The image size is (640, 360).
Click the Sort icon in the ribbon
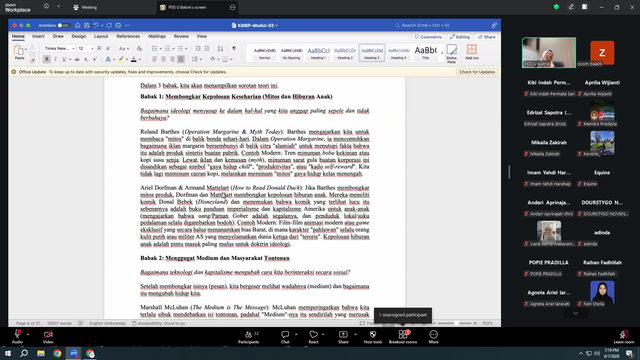point(220,49)
